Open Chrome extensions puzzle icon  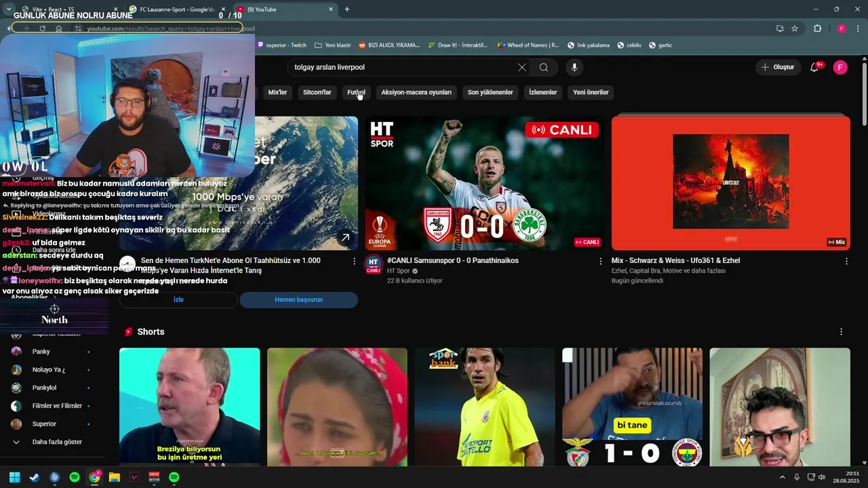(818, 28)
